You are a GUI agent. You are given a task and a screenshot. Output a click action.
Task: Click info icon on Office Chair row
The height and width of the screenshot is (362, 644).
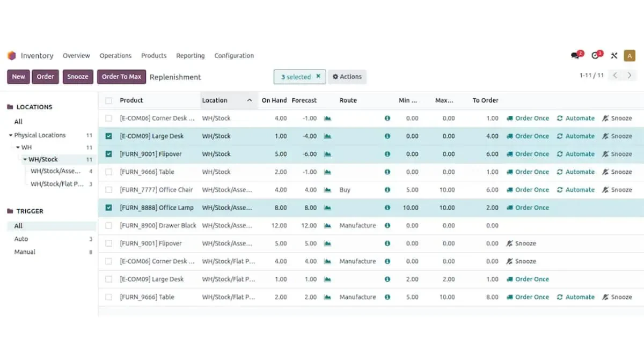point(387,190)
